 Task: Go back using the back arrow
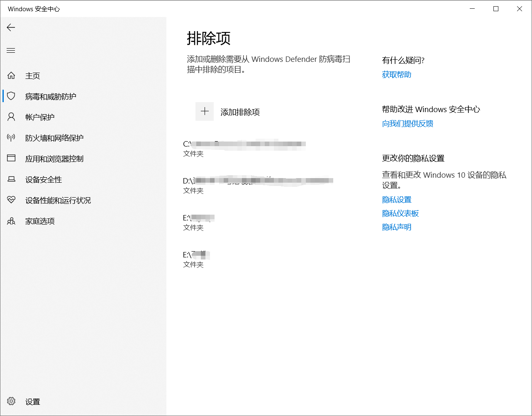[11, 27]
